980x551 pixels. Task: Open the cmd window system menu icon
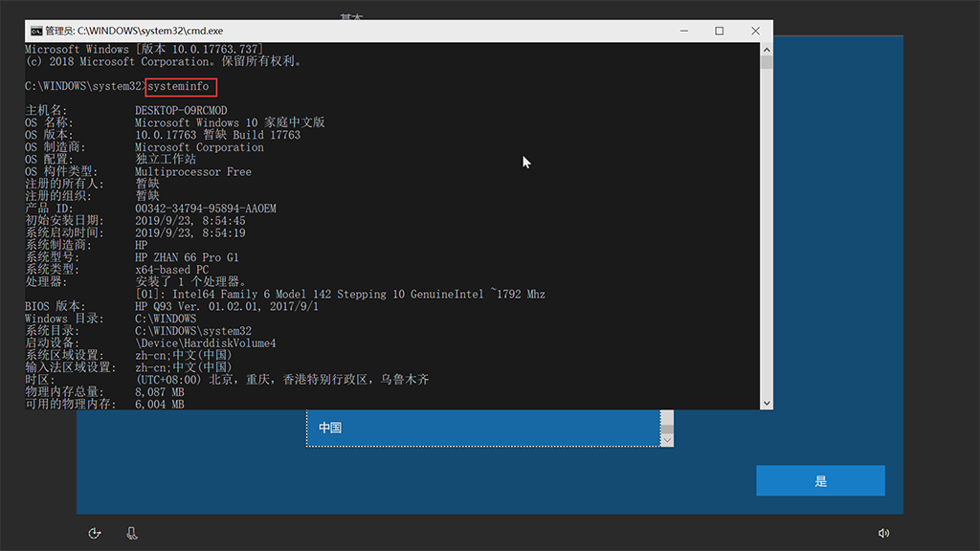tap(37, 31)
